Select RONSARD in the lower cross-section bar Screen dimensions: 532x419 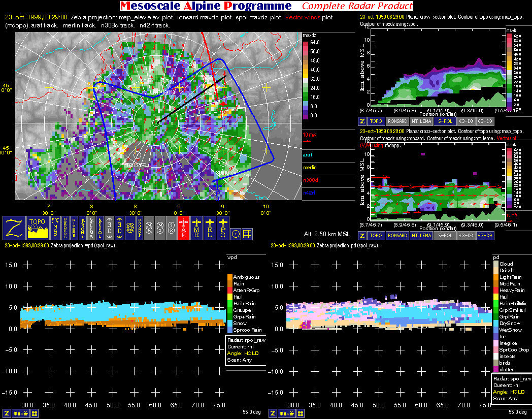[397, 235]
